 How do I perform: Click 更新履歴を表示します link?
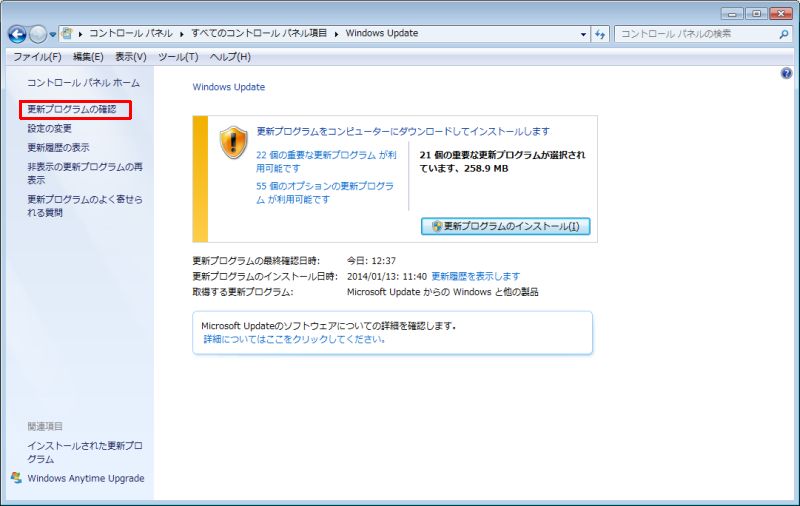tap(476, 276)
